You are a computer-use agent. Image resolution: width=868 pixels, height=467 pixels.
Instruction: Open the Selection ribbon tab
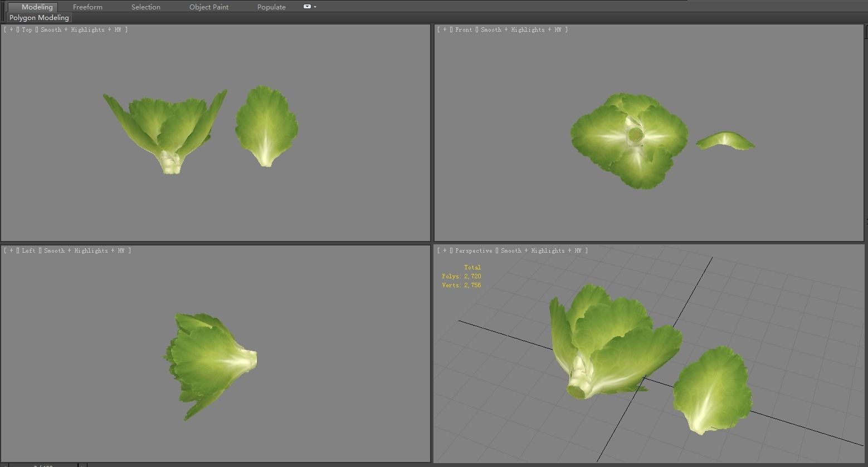point(146,7)
